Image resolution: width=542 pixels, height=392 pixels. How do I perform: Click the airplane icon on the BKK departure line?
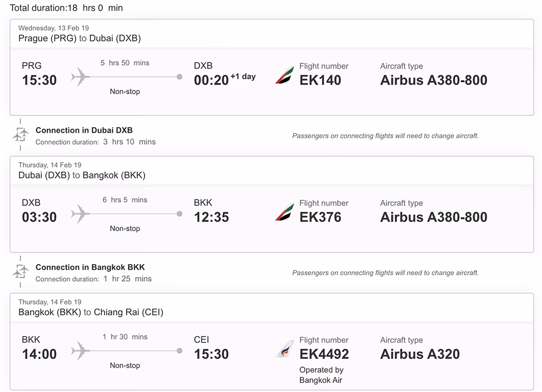80,351
